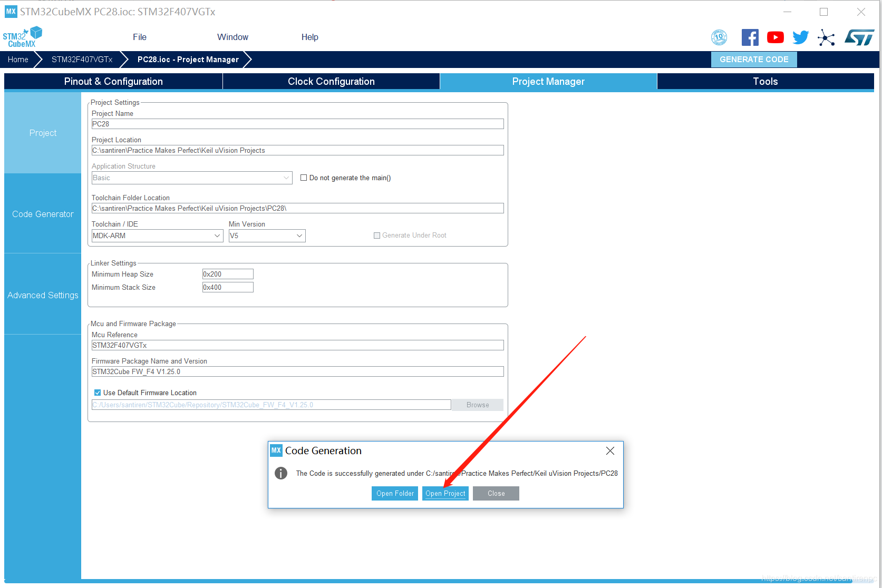
Task: Click the STM32 community network icon
Action: (826, 37)
